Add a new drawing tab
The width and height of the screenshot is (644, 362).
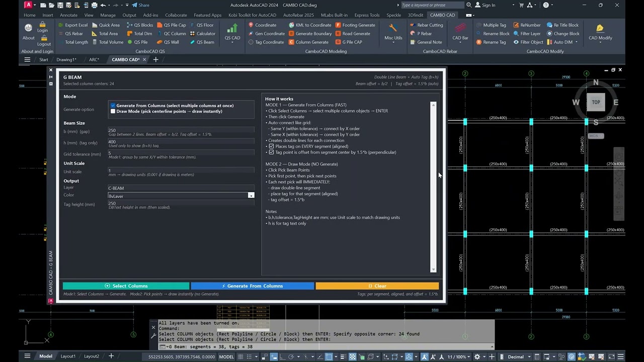(x=155, y=59)
